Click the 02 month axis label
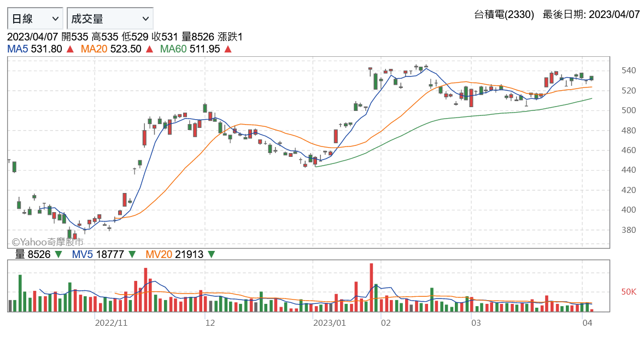Image resolution: width=644 pixels, height=340 pixels. tap(385, 323)
